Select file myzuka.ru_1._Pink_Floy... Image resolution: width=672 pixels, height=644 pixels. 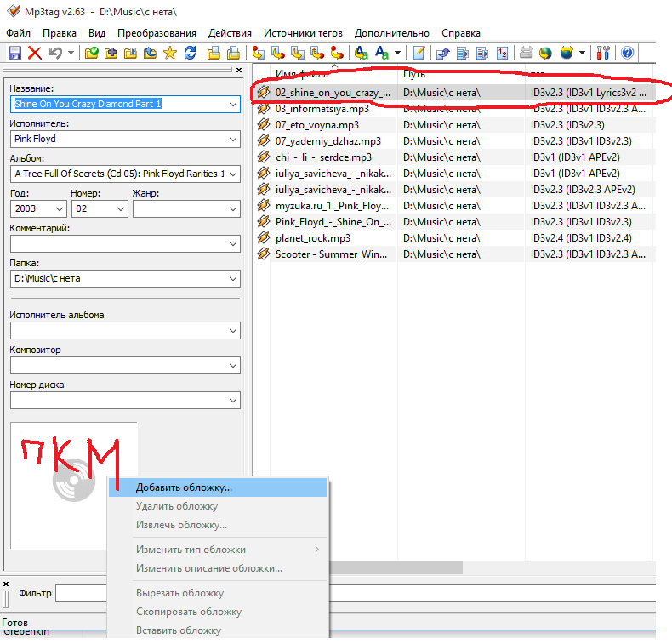coord(332,206)
